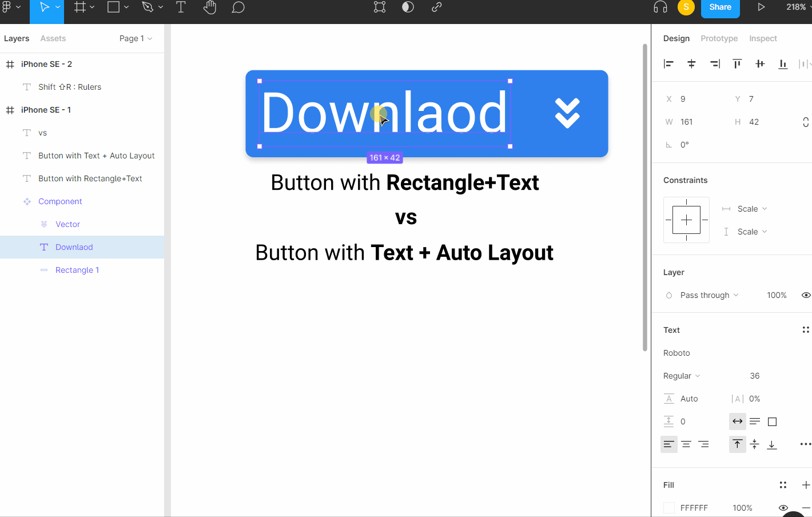
Task: Open zoom level 218% dropdown
Action: click(798, 7)
